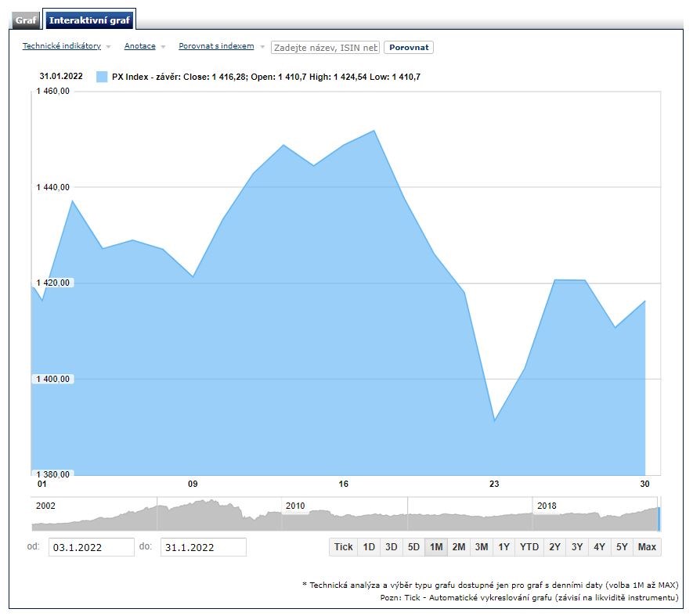693x616 pixels.
Task: Click the 'od' start date field
Action: point(91,547)
